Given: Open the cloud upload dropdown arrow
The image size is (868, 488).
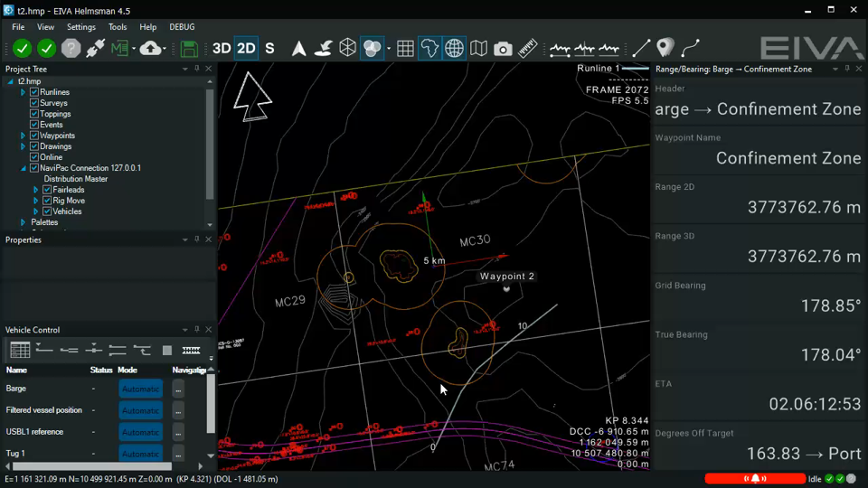Looking at the screenshot, I should tap(165, 49).
